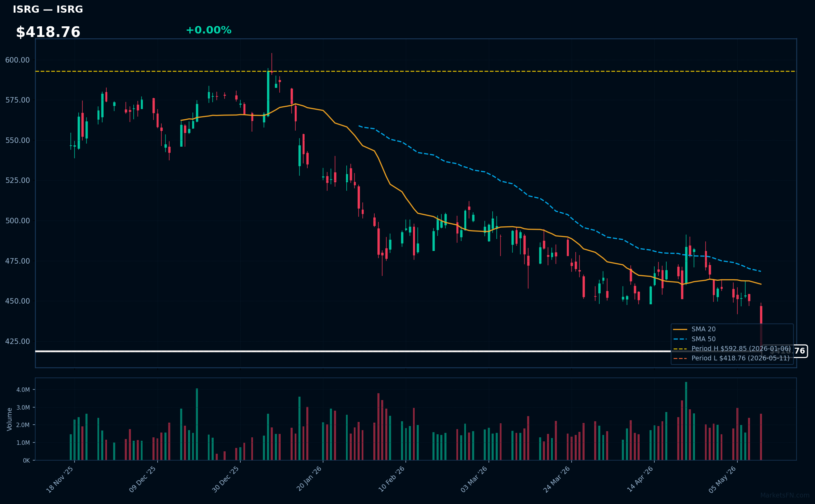Click the final red candlestick dropping to the low
Screen dimensions: 815x504
(761, 327)
